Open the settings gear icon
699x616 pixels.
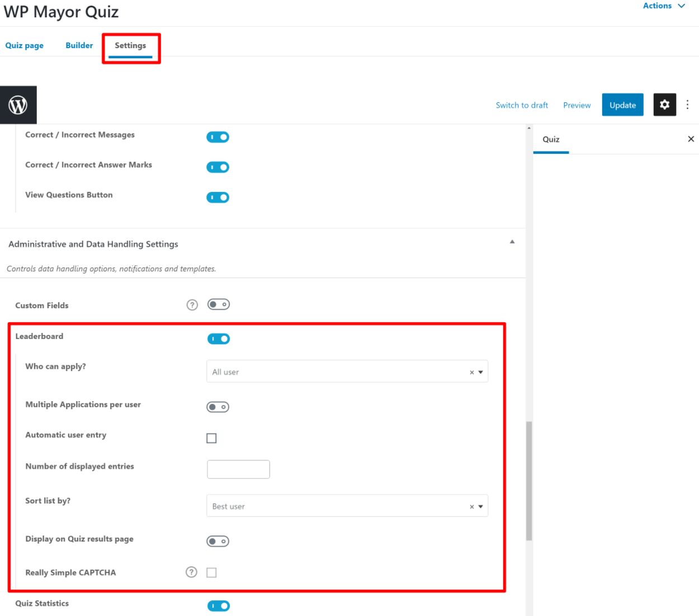click(664, 105)
